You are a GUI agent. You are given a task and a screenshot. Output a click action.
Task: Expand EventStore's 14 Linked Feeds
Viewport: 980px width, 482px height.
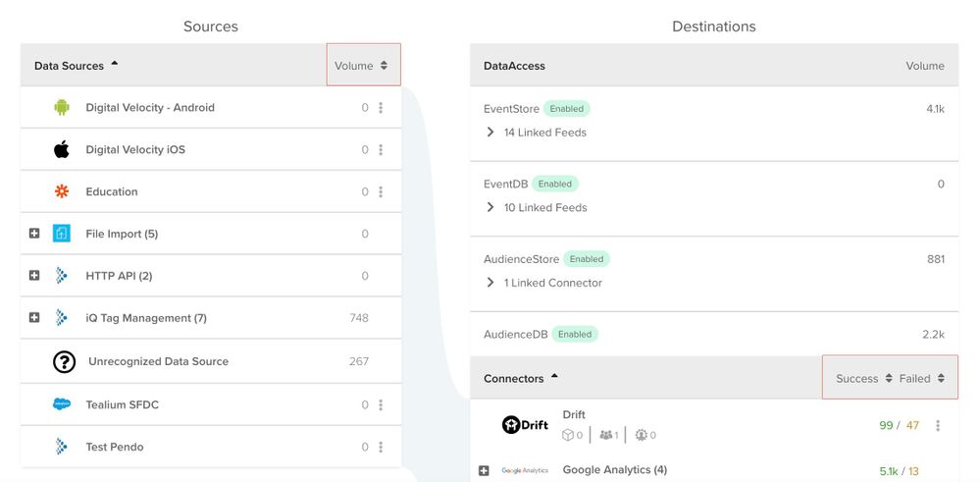click(490, 133)
